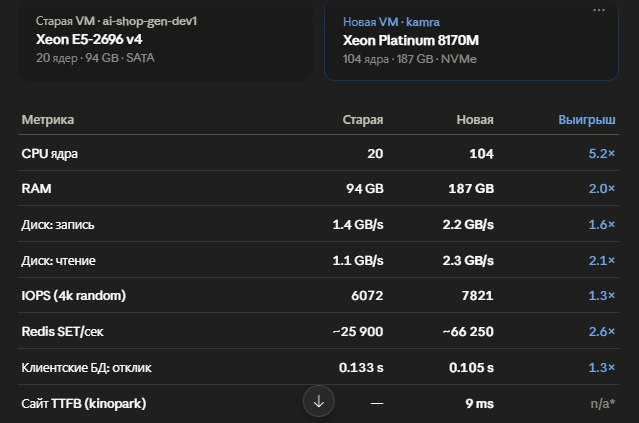Select Клиентские БД: отклик row label
The width and height of the screenshot is (639, 423).
coord(86,368)
